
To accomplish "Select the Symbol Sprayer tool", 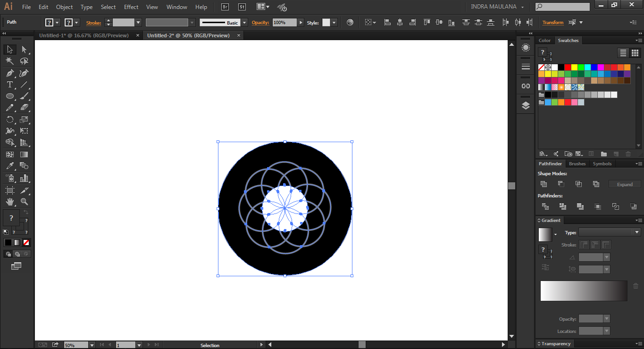I will [9, 178].
